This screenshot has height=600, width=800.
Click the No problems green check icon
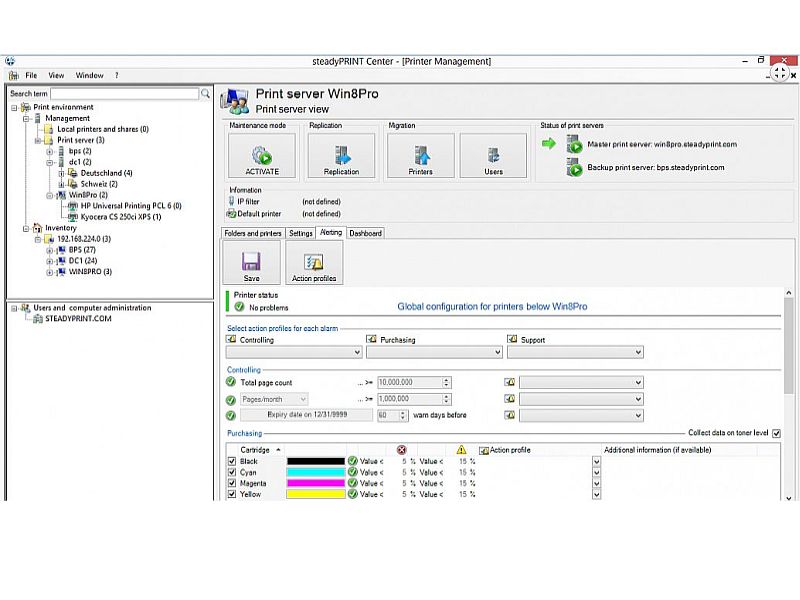[239, 307]
